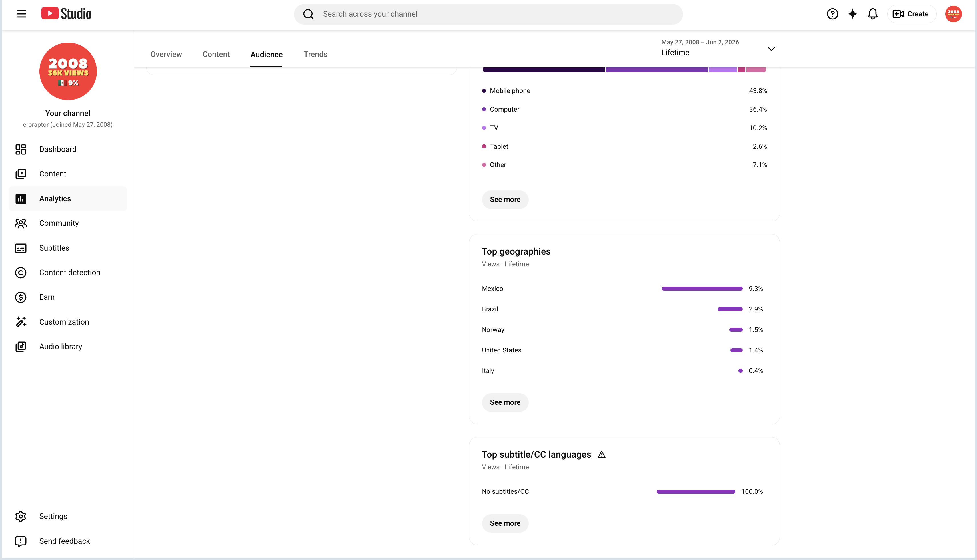977x560 pixels.
Task: Click the TV legend row
Action: [x=624, y=128]
